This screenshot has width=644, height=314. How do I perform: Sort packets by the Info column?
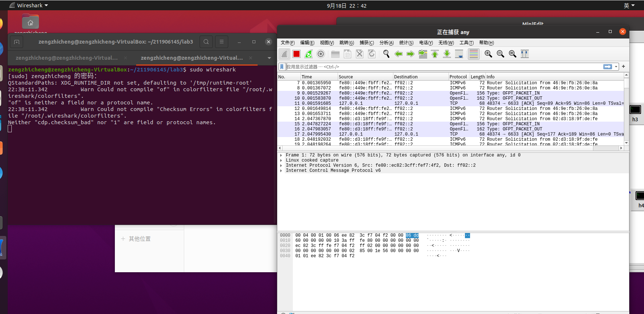(554, 77)
